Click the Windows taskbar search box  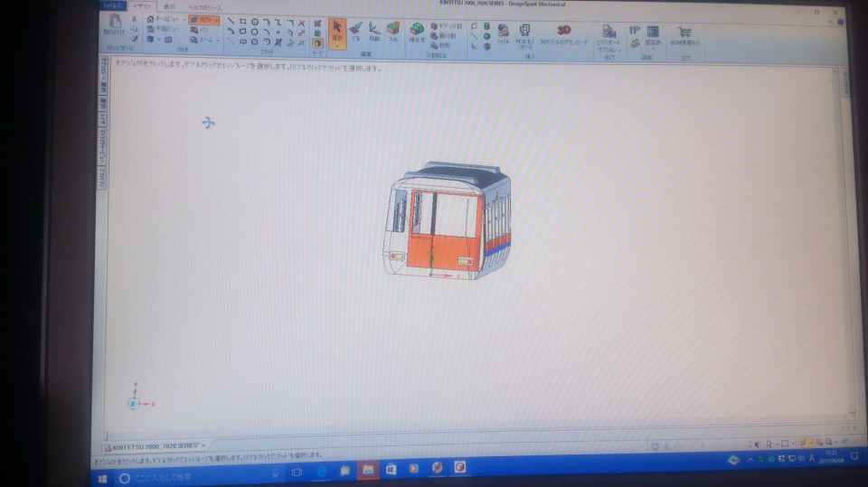pyautogui.click(x=199, y=477)
